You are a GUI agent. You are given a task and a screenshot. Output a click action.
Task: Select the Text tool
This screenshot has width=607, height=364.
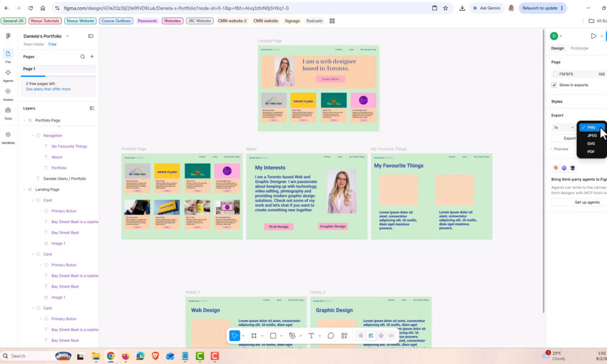(x=311, y=335)
